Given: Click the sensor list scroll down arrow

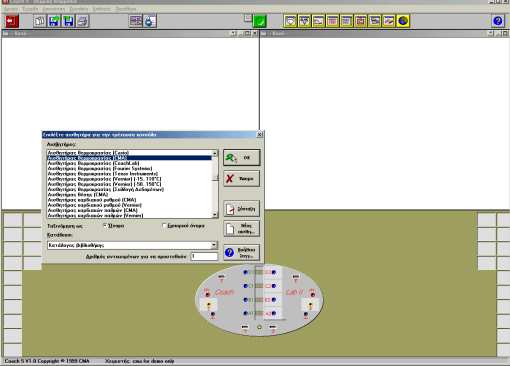Looking at the screenshot, I should pos(215,215).
